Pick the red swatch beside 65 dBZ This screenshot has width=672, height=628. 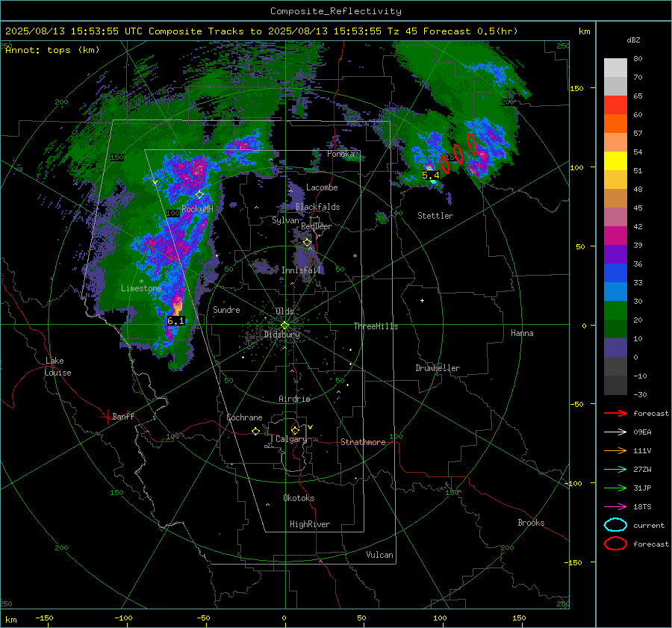click(x=615, y=105)
